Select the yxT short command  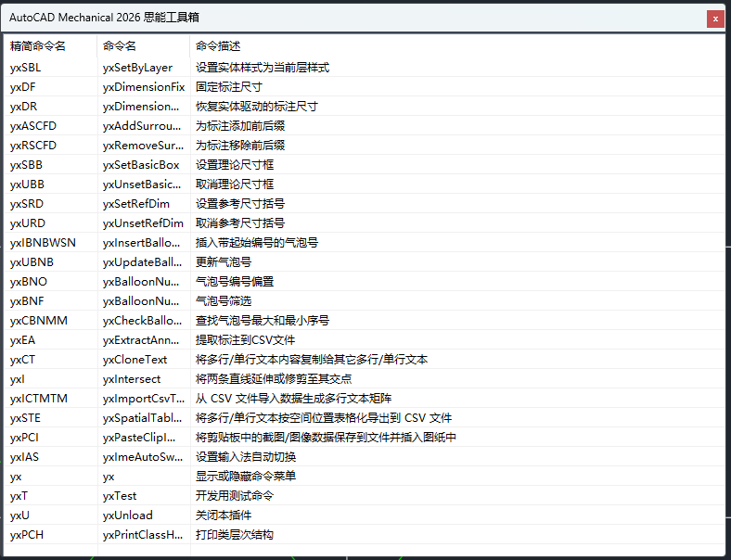point(19,496)
